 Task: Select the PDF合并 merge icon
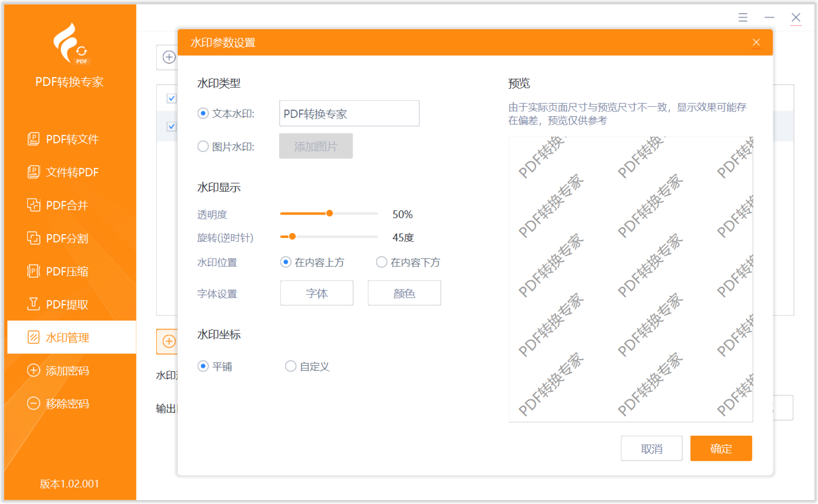pyautogui.click(x=33, y=205)
